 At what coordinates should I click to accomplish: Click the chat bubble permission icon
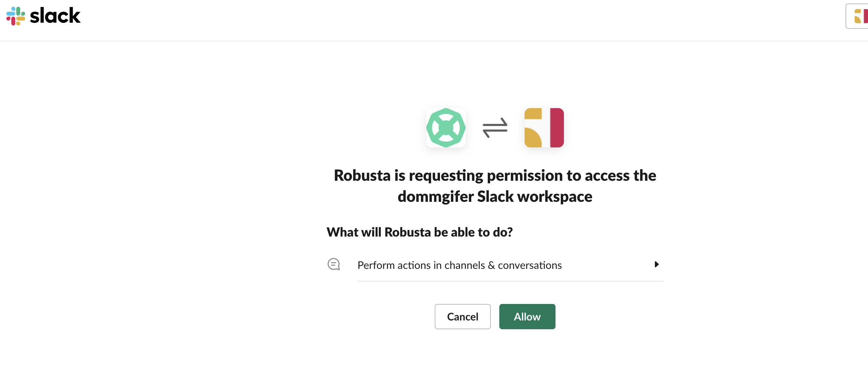[334, 264]
